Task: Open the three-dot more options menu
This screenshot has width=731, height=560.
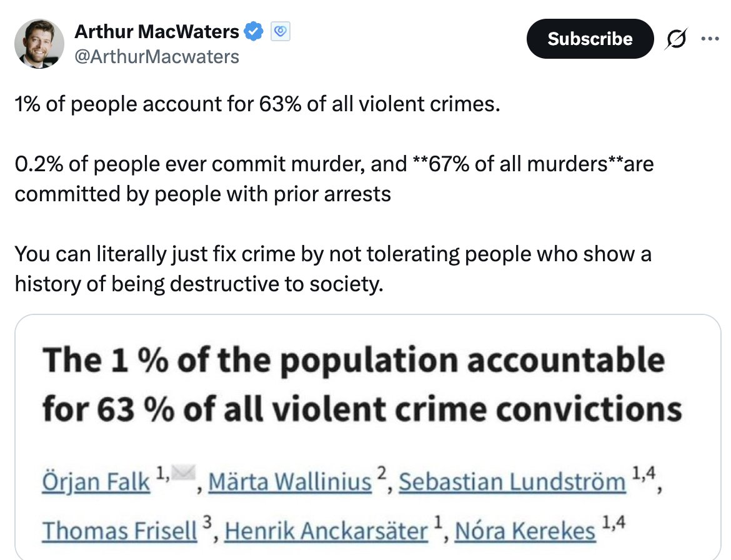Action: tap(710, 39)
